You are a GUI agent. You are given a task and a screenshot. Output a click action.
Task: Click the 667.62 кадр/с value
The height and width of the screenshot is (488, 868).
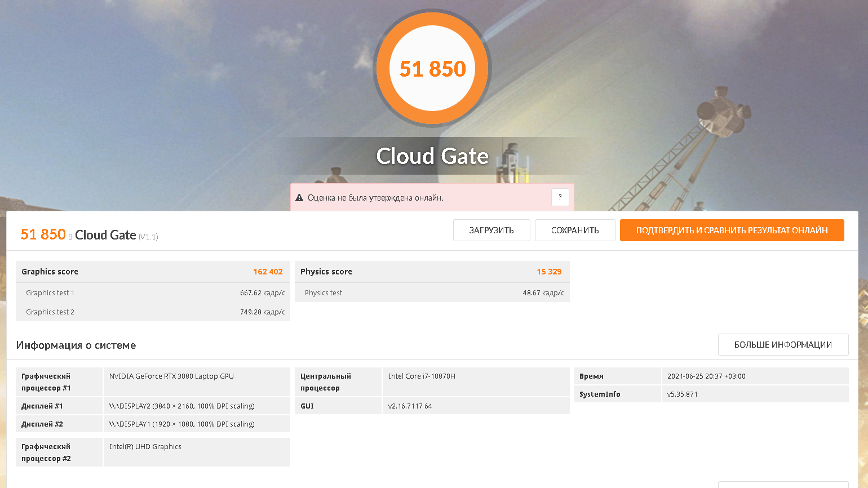click(x=263, y=292)
